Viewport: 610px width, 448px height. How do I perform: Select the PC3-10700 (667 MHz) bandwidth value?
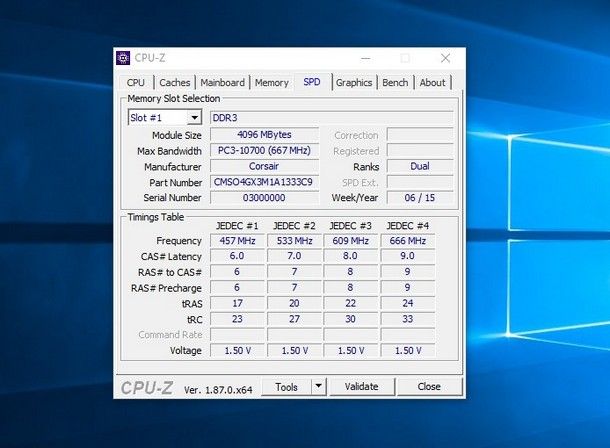[x=264, y=150]
